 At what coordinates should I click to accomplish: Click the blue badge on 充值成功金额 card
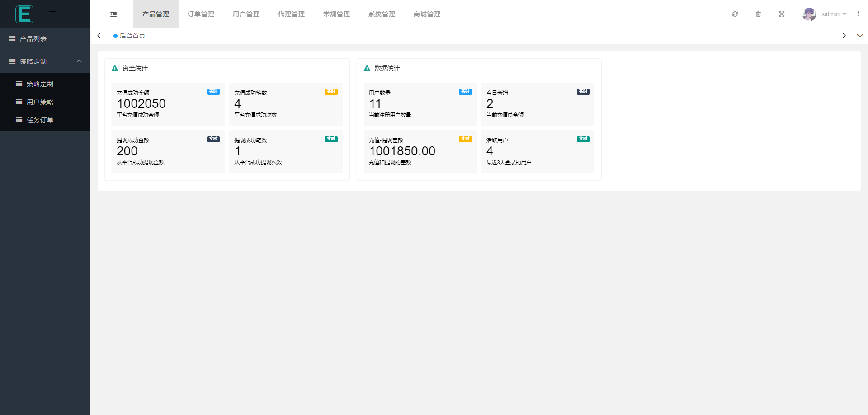[x=213, y=92]
